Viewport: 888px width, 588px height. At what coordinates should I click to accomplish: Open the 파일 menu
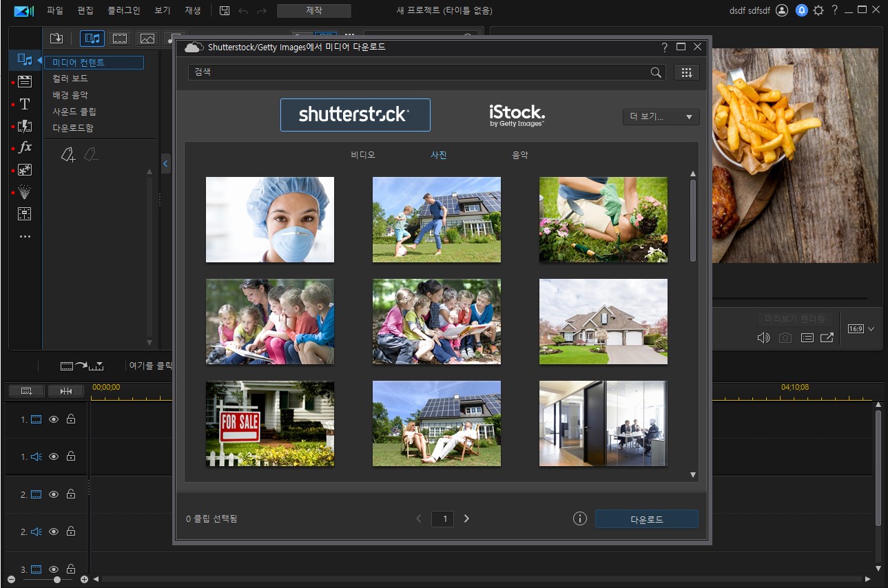(55, 10)
